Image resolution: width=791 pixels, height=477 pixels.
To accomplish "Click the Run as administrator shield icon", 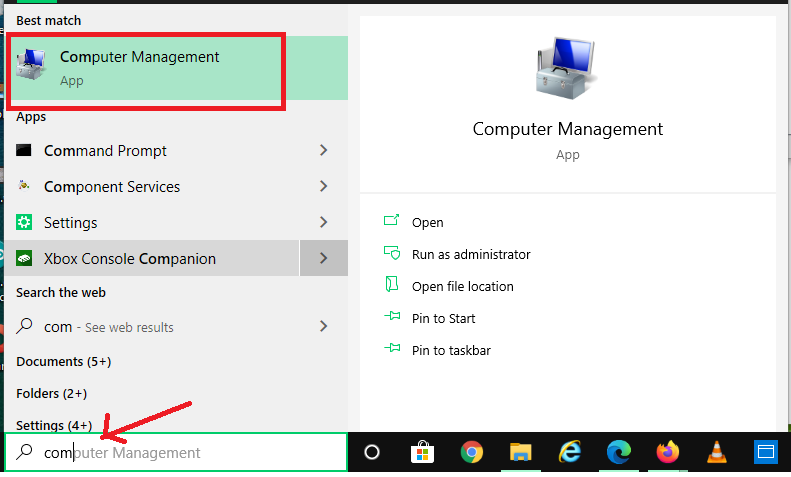I will point(392,253).
